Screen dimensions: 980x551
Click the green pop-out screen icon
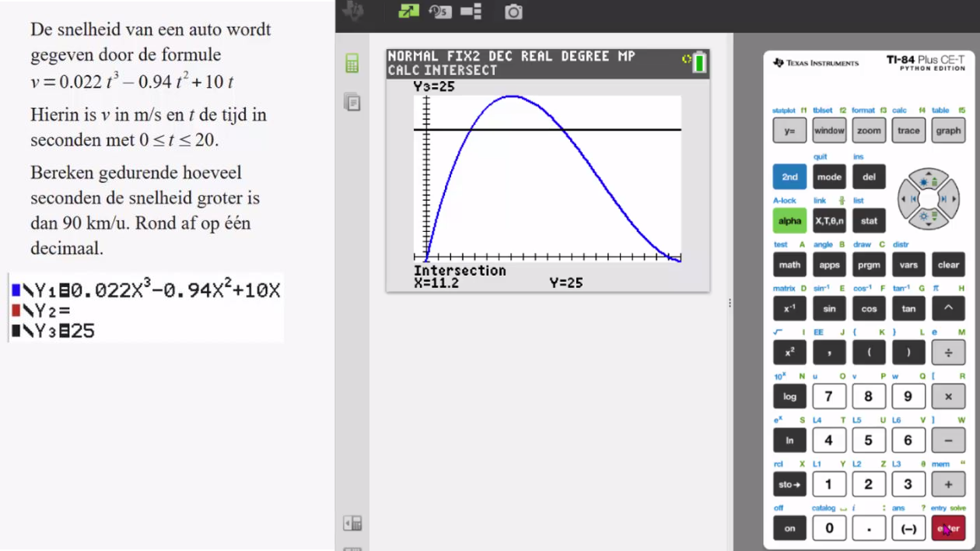408,12
